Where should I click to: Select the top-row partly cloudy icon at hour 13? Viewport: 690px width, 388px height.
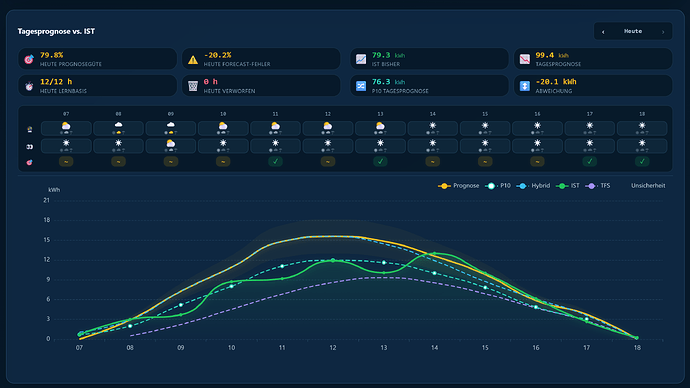(x=380, y=126)
